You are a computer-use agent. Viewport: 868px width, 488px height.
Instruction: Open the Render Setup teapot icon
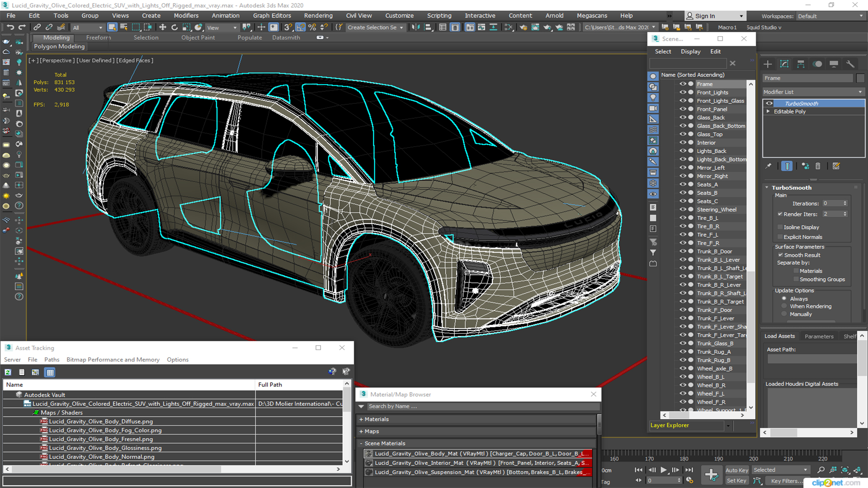click(524, 28)
